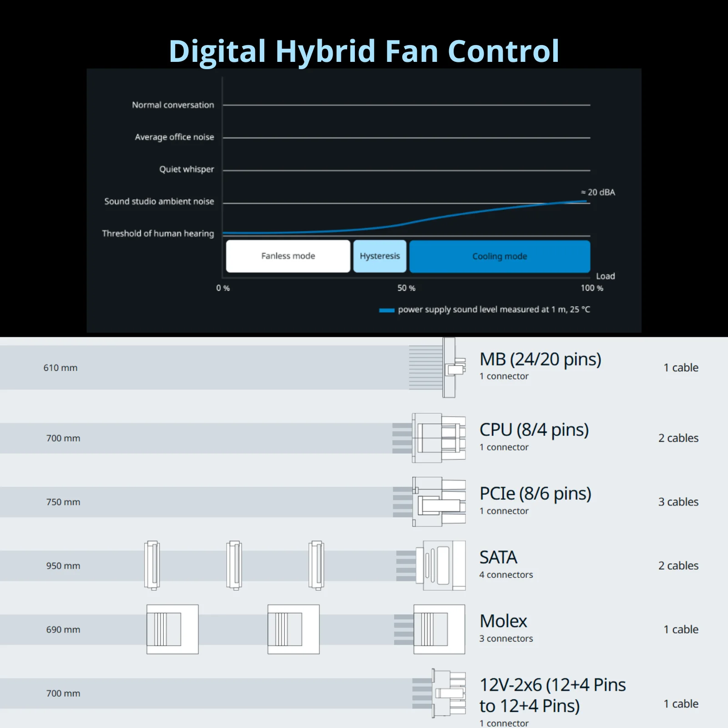Select the PCIe 8/6 pin connector icon
This screenshot has width=728, height=728.
pyautogui.click(x=439, y=502)
